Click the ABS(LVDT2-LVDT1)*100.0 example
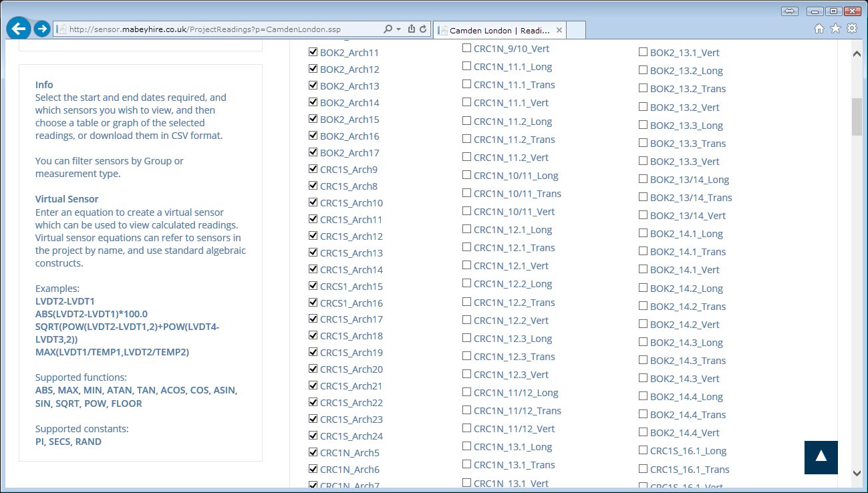Screen dimensions: 868x493 92,314
